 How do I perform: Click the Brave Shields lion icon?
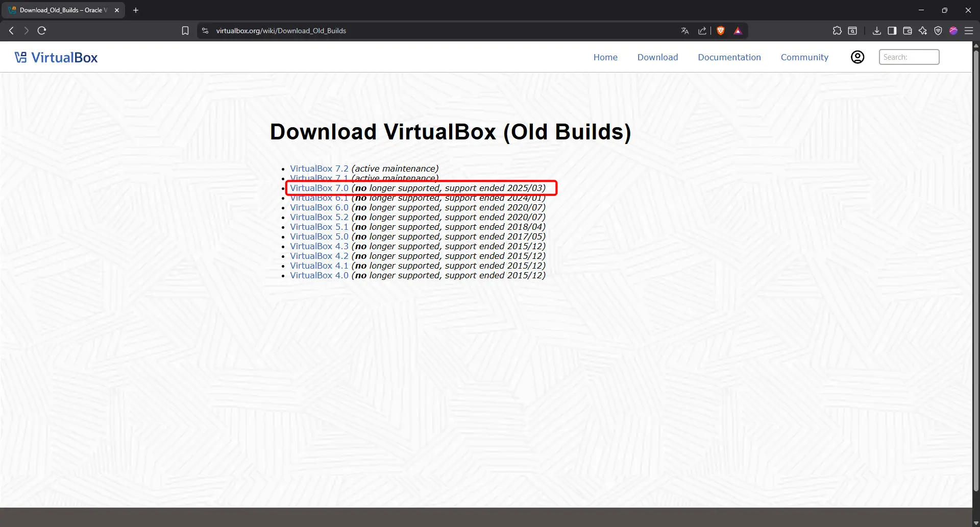[x=721, y=31]
